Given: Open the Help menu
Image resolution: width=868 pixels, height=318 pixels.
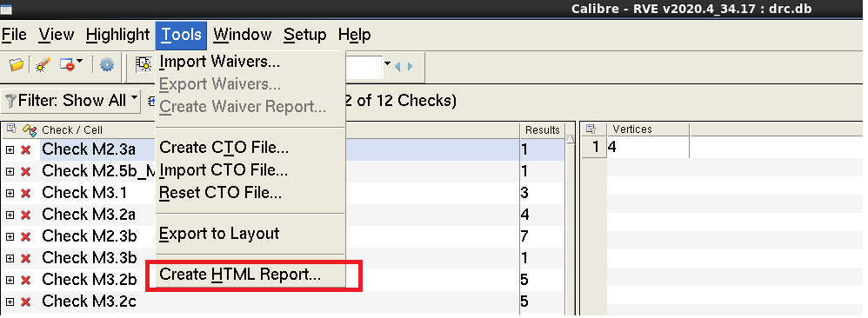Looking at the screenshot, I should pyautogui.click(x=354, y=35).
